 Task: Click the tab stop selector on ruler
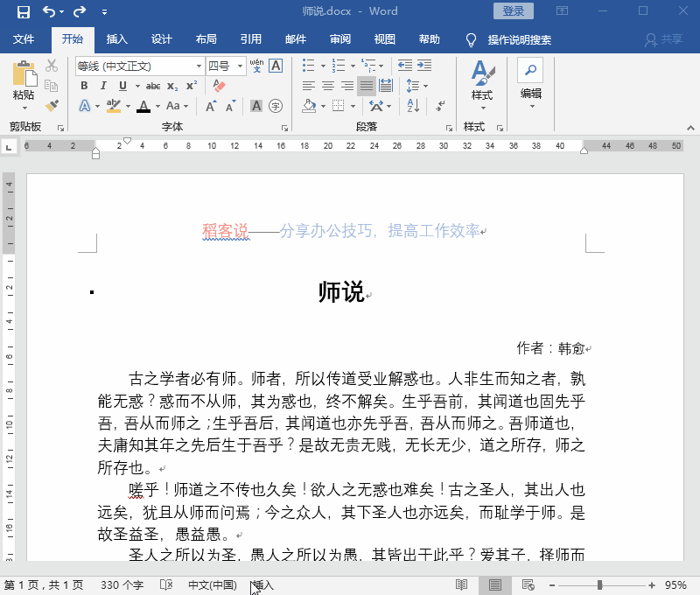tap(9, 147)
